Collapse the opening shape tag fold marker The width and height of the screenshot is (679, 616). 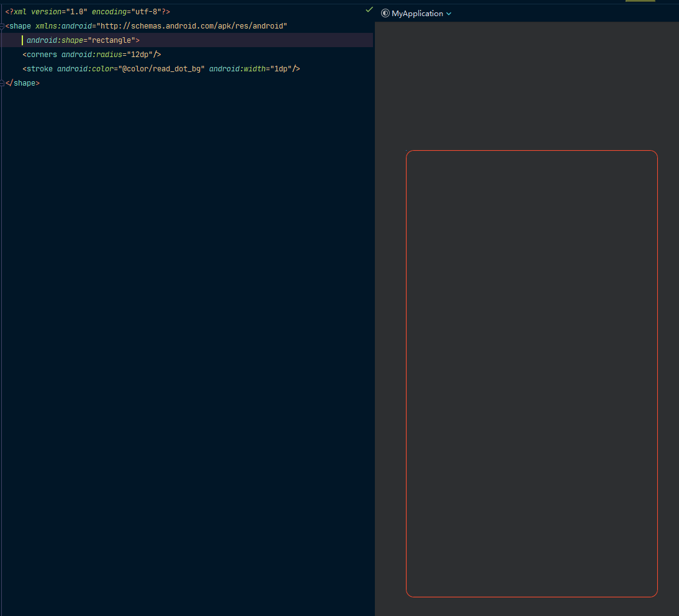2,26
